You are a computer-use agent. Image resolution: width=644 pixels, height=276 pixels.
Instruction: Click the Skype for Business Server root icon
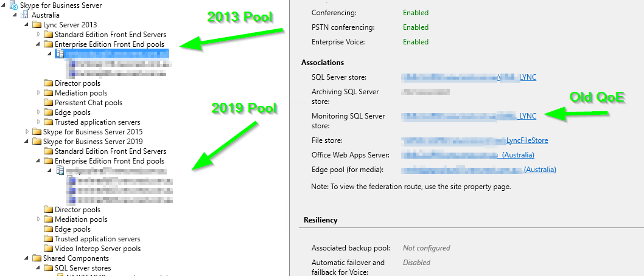click(13, 5)
